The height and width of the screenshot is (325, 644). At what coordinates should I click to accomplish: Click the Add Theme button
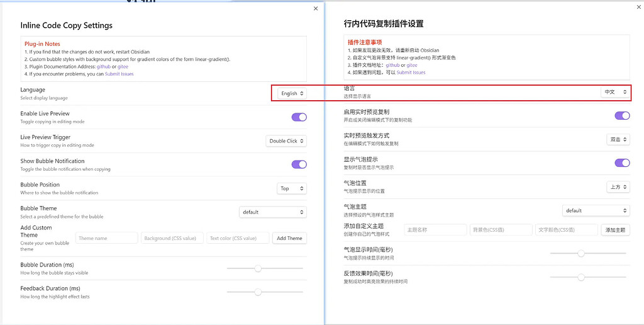[289, 238]
